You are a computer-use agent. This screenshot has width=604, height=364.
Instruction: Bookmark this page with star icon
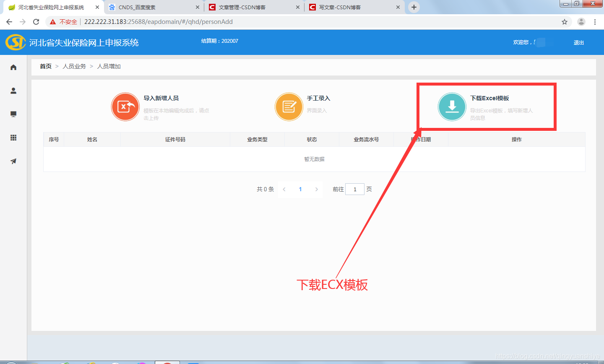[x=565, y=22]
